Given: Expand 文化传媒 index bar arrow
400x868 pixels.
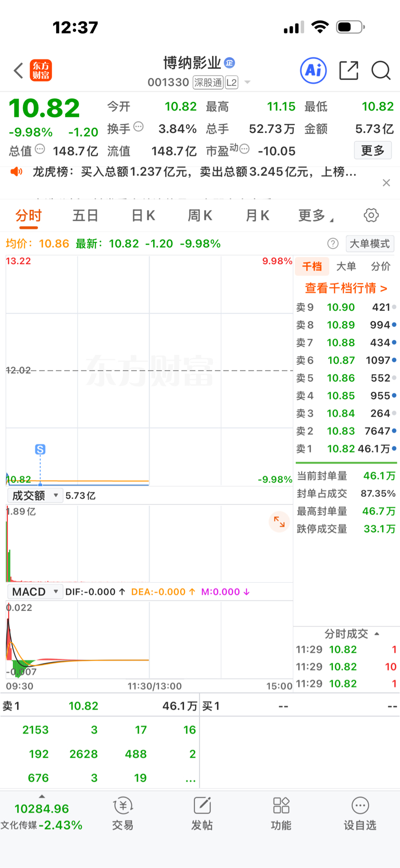Looking at the screenshot, I should click(x=42, y=797).
